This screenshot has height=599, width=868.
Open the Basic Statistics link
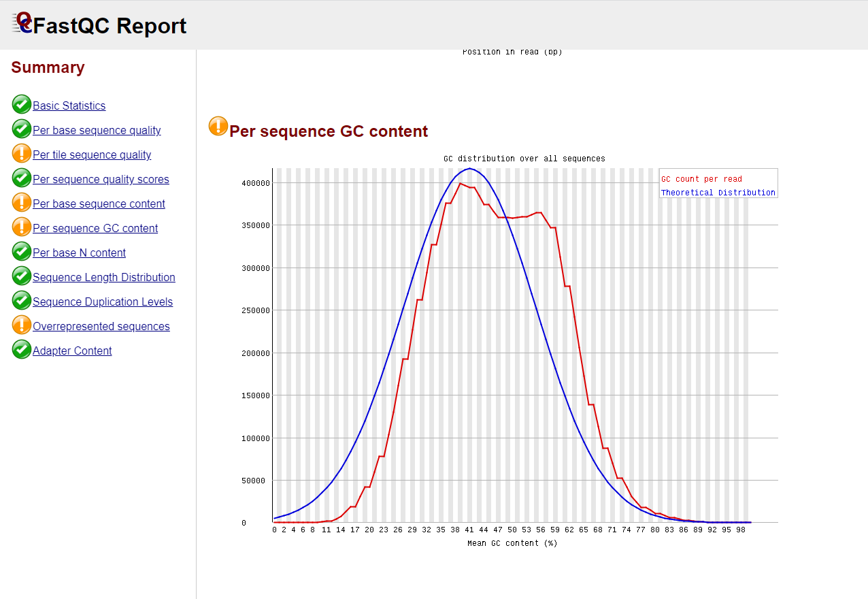[x=69, y=106]
